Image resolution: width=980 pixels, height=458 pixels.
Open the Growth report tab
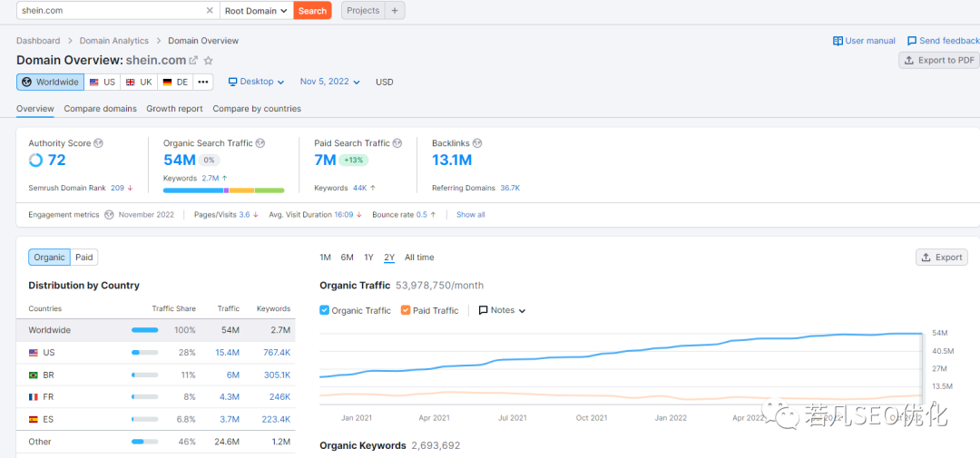174,109
